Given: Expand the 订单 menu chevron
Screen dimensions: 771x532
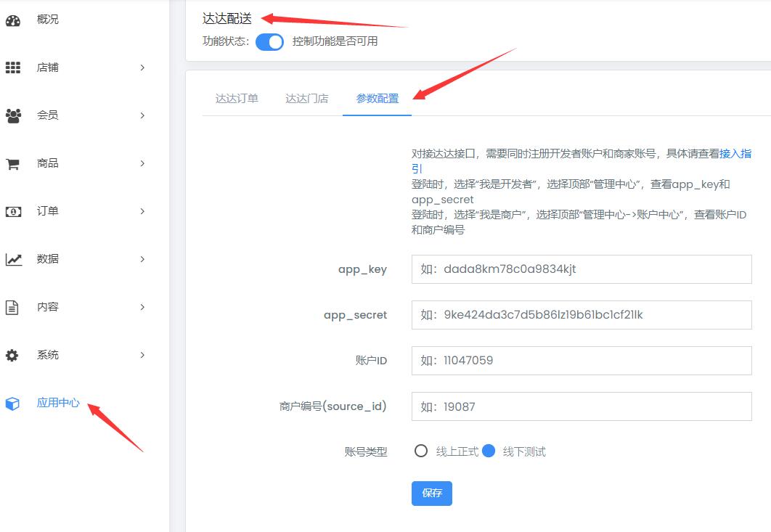Looking at the screenshot, I should tap(142, 211).
